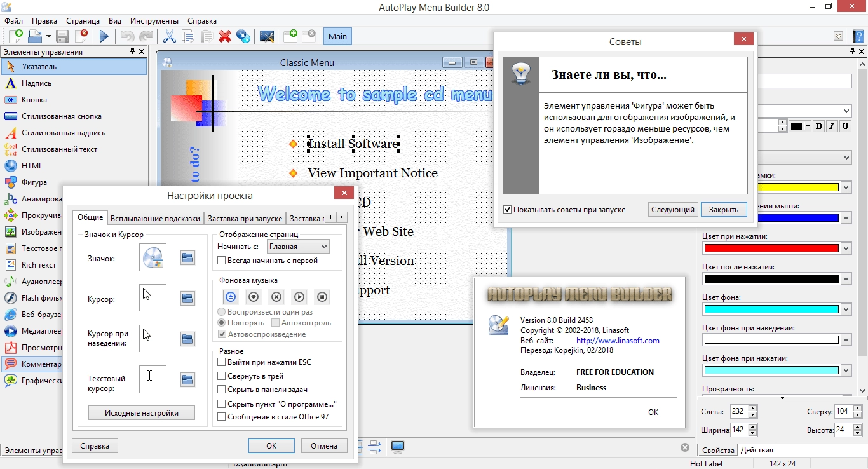Open the Цвет при нажатии dropdown
Viewport: 868px width, 469px height.
pos(846,248)
